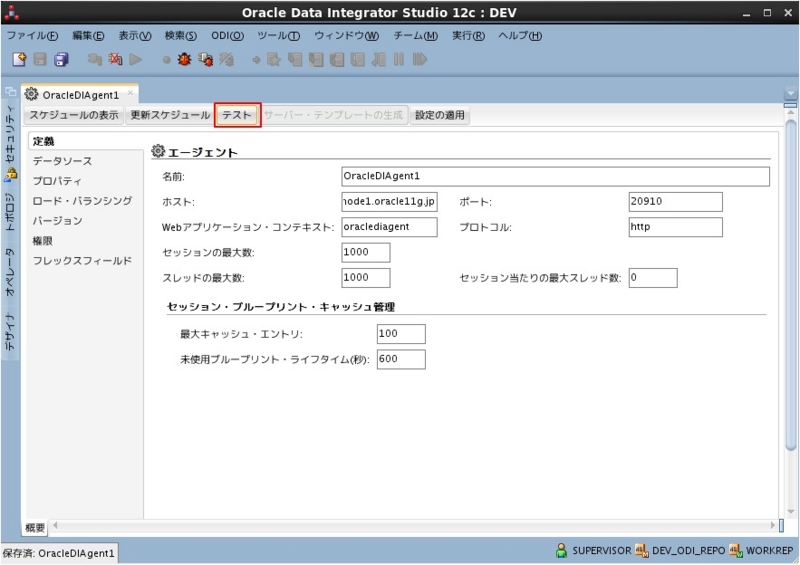Image resolution: width=800 pixels, height=565 pixels.
Task: Click the overlapping-windows icon atop the left sidebar
Action: [x=10, y=92]
